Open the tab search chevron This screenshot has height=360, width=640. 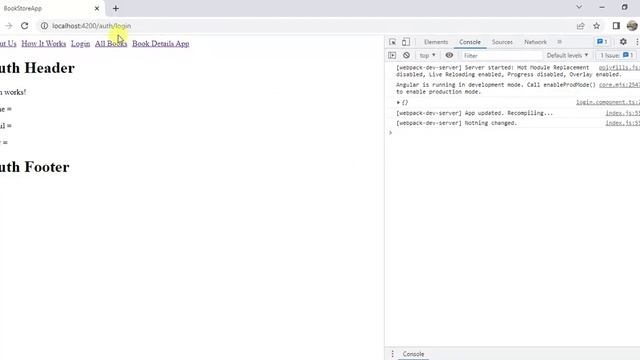click(579, 7)
